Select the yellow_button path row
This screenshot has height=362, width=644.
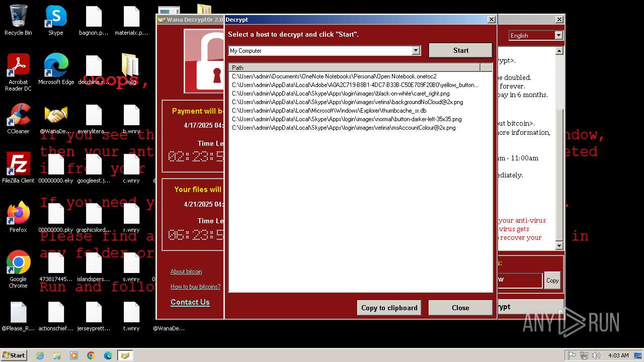[360, 85]
